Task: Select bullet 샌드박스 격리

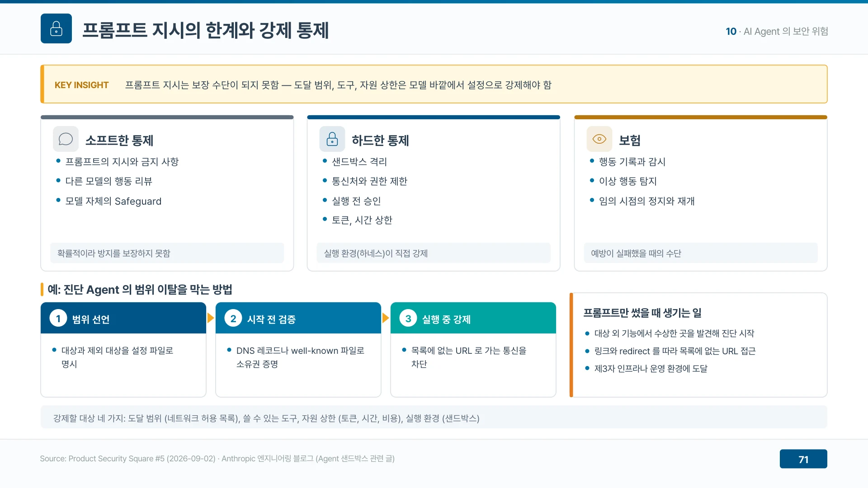Action: click(359, 162)
